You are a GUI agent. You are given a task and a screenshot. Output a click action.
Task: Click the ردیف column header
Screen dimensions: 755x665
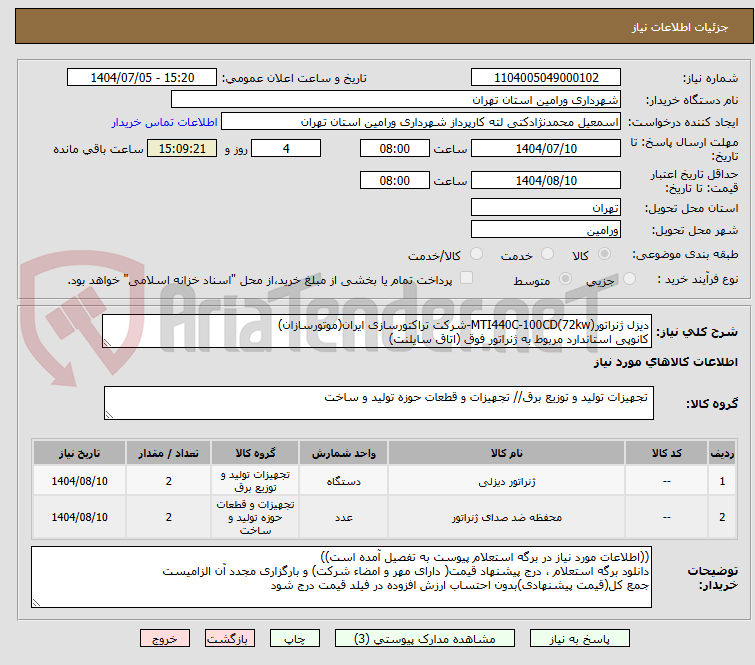tap(722, 453)
